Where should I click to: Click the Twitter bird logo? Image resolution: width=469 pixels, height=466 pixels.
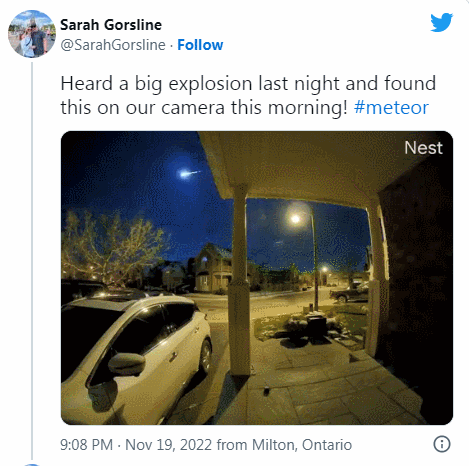point(441,22)
